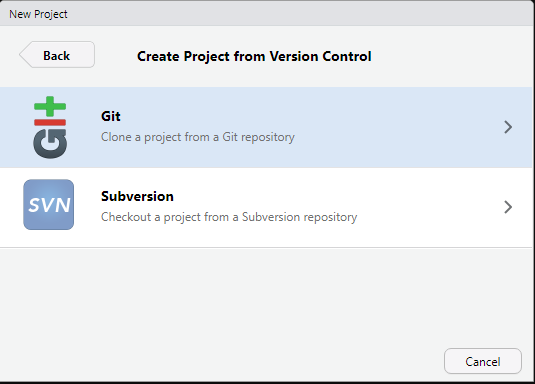Cancel the New Project dialog
Image resolution: width=535 pixels, height=384 pixels.
tap(483, 361)
